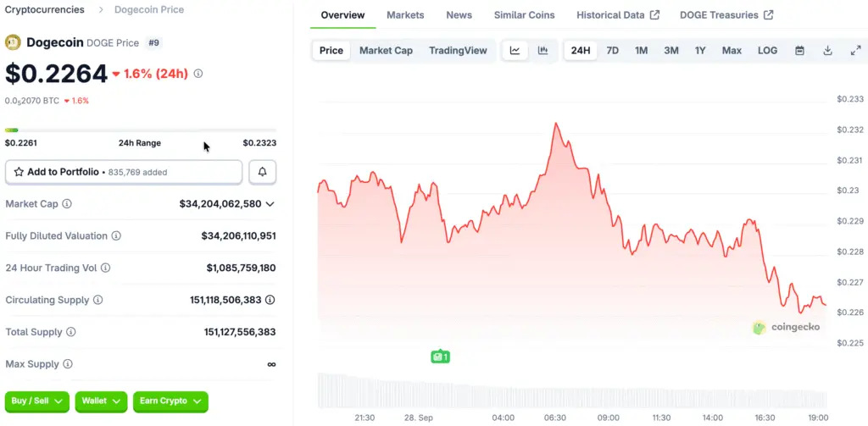Expand chart to fullscreen
The width and height of the screenshot is (868, 426).
click(855, 51)
